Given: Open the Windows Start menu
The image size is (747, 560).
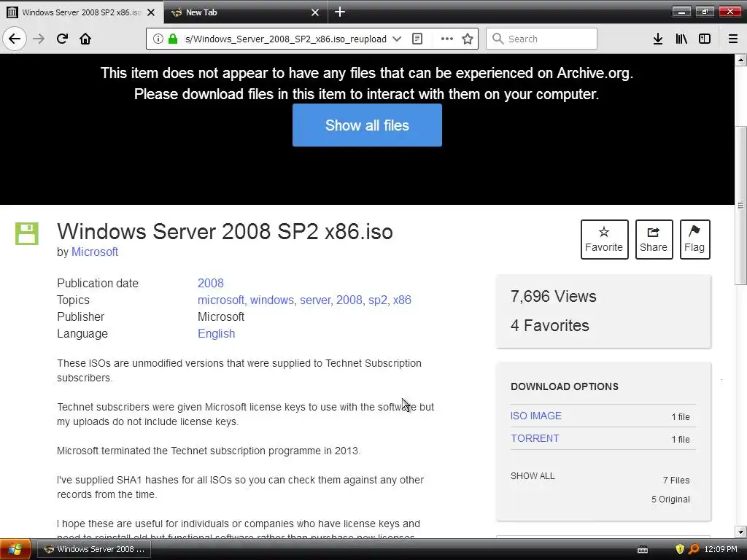Looking at the screenshot, I should click(15, 550).
